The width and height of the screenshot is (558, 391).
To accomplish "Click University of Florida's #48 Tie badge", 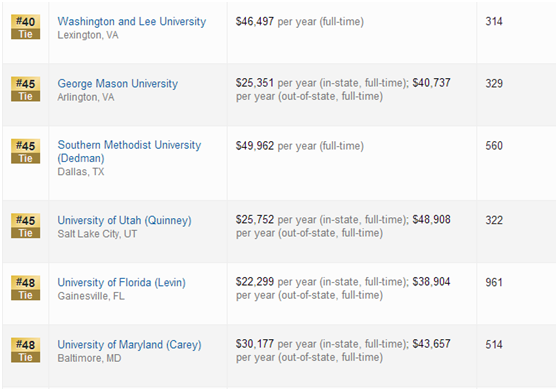I will (26, 288).
